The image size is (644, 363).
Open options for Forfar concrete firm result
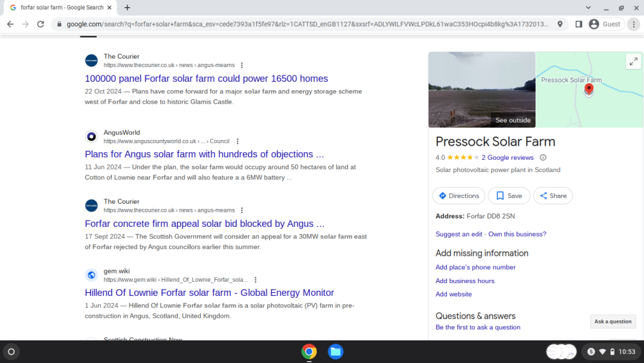pyautogui.click(x=242, y=210)
